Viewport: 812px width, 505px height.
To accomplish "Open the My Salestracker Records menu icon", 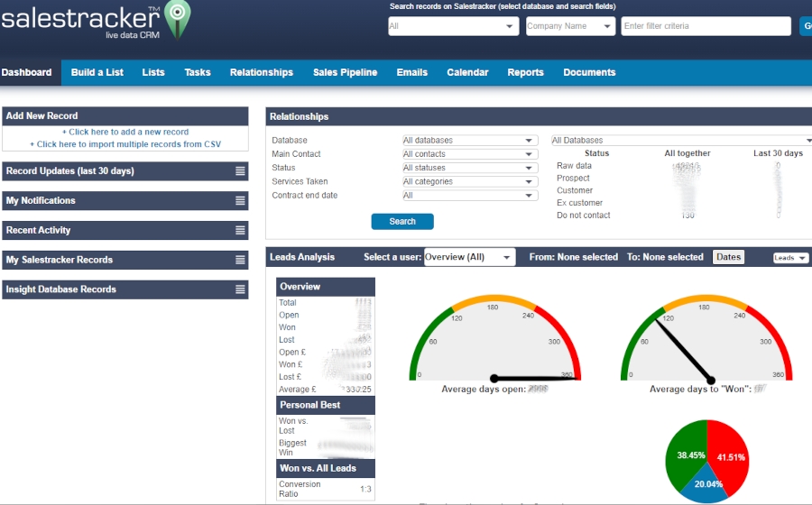I will (x=240, y=260).
